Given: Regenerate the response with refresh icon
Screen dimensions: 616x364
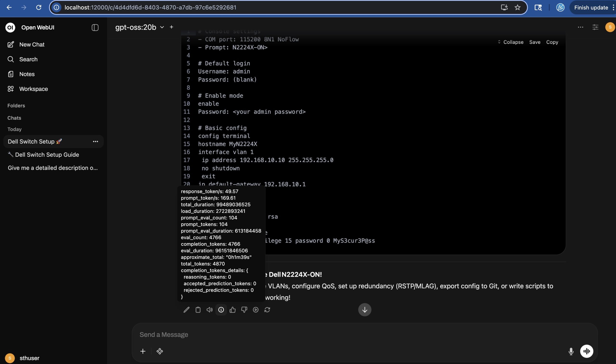Looking at the screenshot, I should [267, 310].
